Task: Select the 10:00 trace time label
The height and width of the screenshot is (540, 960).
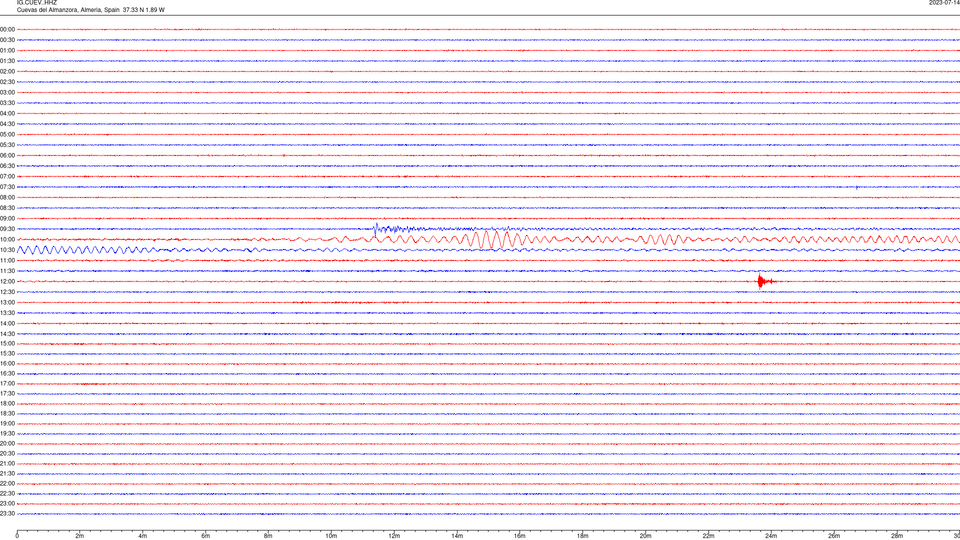Action: pyautogui.click(x=7, y=239)
